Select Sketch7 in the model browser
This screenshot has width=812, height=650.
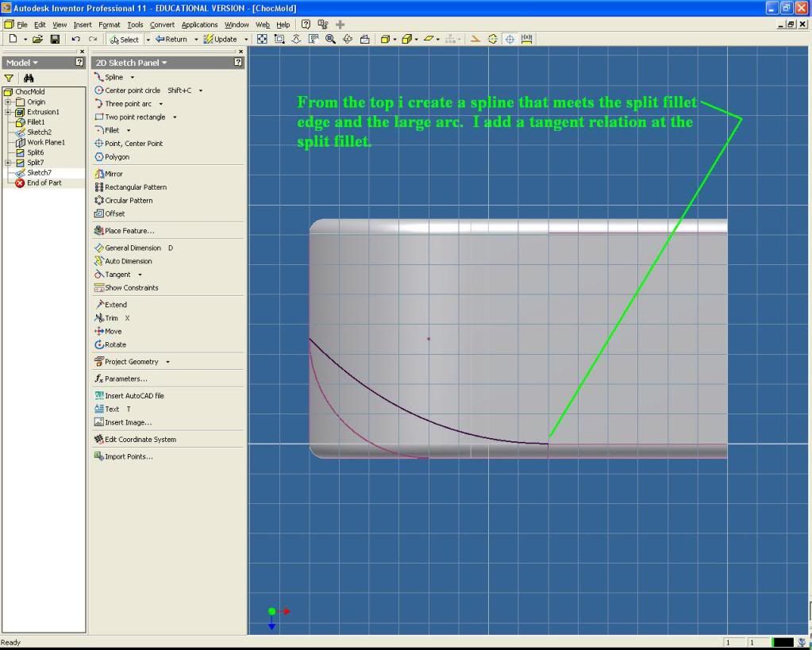click(39, 172)
